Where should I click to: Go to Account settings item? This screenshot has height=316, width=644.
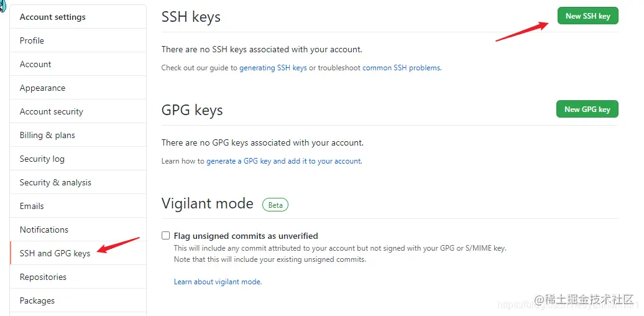pos(35,64)
